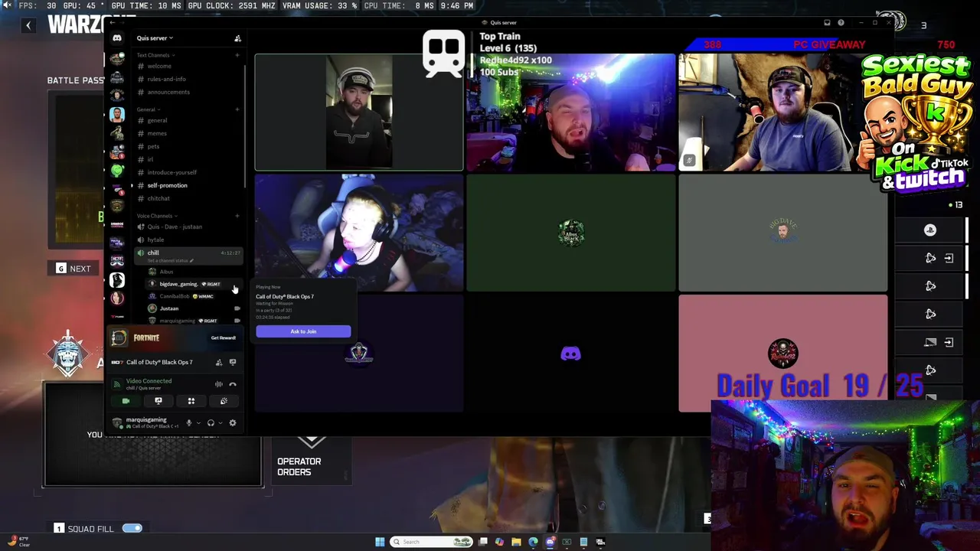Toggle microphone mute in user panel
Viewport: 980px width, 551px height.
[189, 422]
